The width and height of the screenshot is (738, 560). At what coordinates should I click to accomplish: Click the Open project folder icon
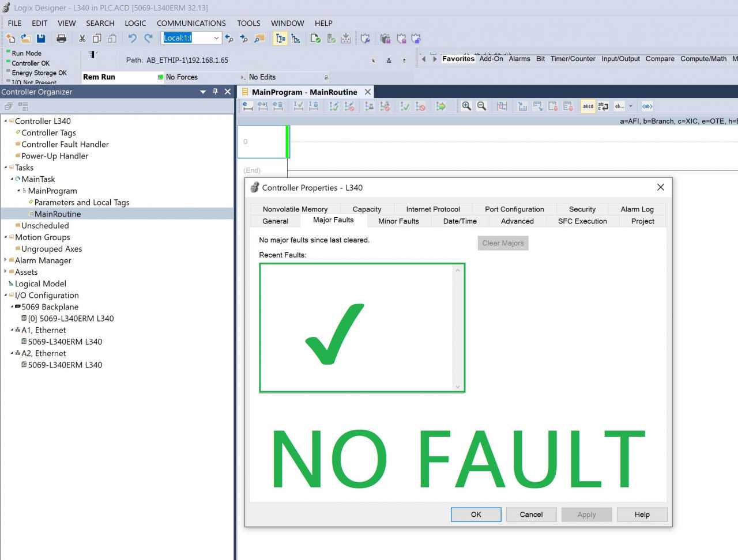[x=26, y=39]
